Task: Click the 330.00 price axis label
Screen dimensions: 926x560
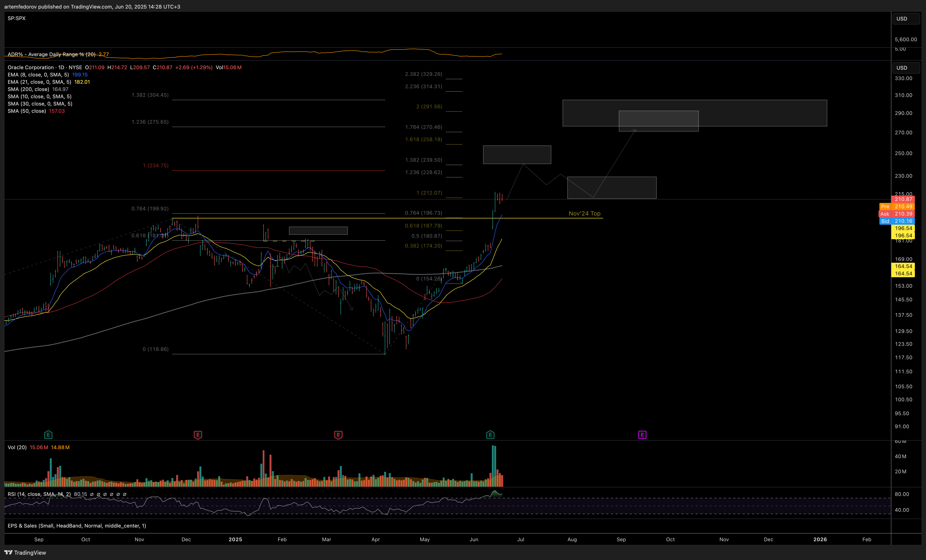Action: point(904,79)
